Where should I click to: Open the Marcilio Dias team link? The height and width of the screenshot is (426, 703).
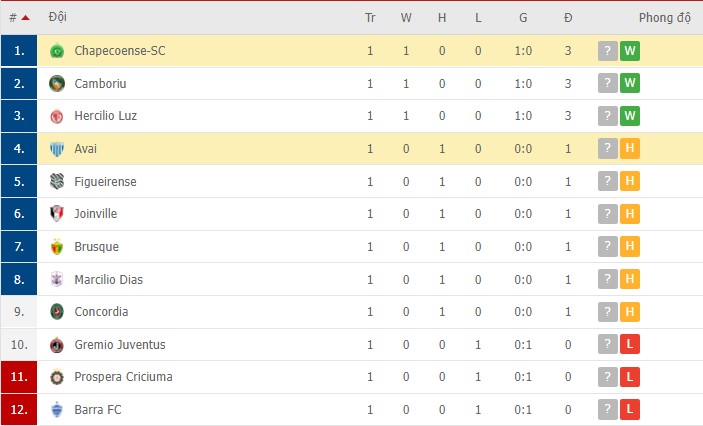[108, 279]
